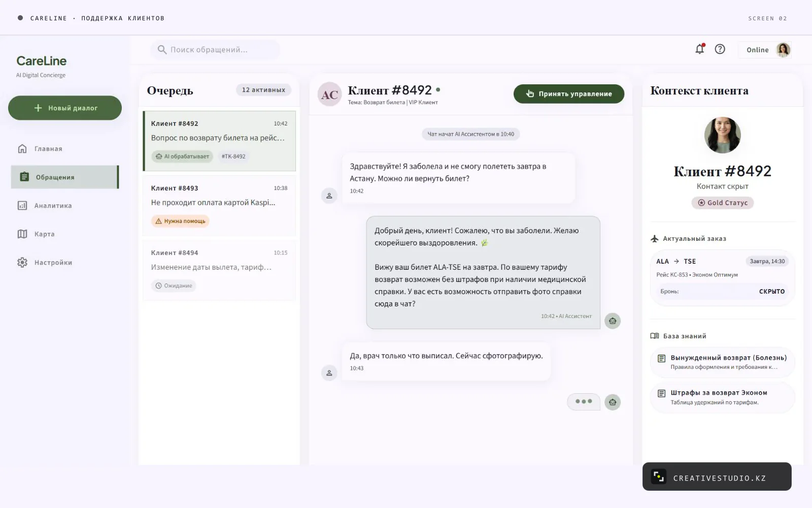The image size is (812, 508).
Task: Click the hand icon in Принять управление
Action: pos(530,93)
